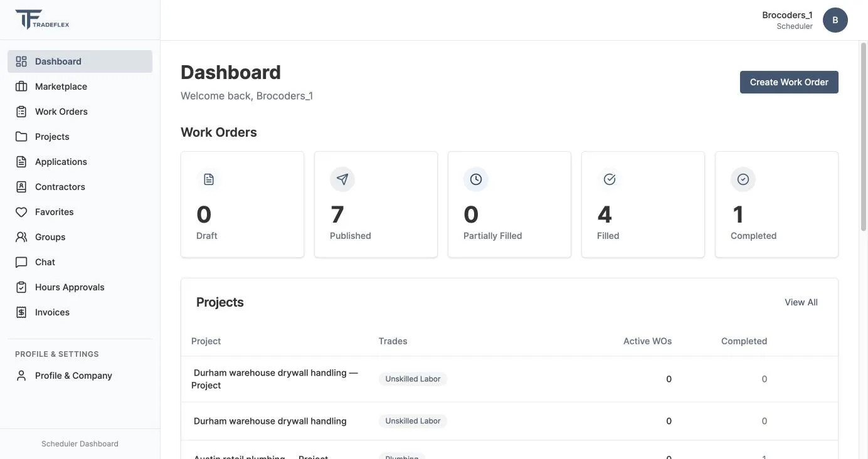Image resolution: width=868 pixels, height=459 pixels.
Task: Click the Published paper-plane icon
Action: click(x=342, y=179)
